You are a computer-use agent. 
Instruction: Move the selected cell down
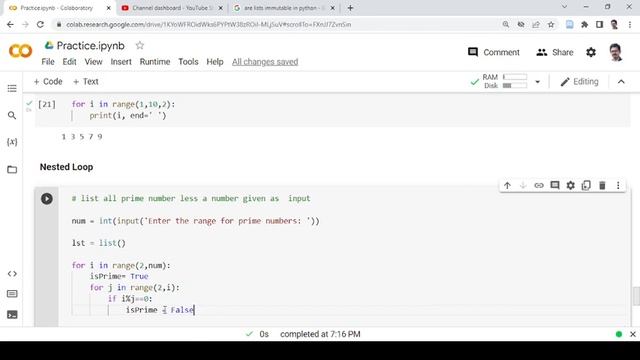click(x=523, y=186)
